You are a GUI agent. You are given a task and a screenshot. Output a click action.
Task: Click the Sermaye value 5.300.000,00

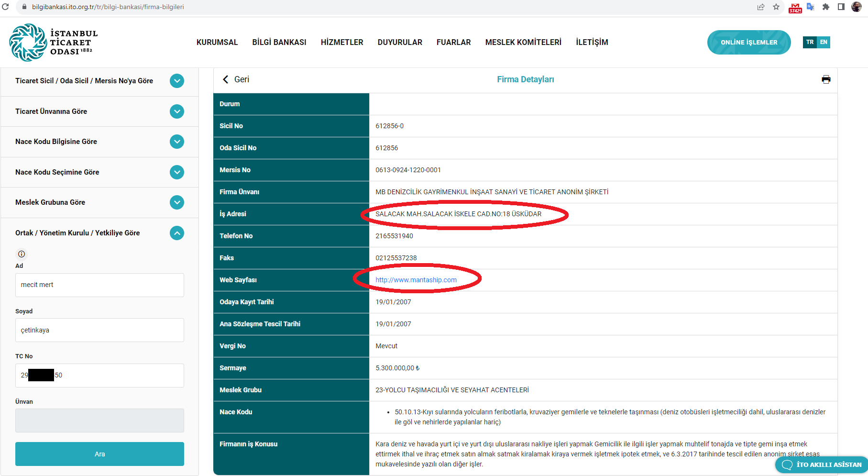point(397,368)
